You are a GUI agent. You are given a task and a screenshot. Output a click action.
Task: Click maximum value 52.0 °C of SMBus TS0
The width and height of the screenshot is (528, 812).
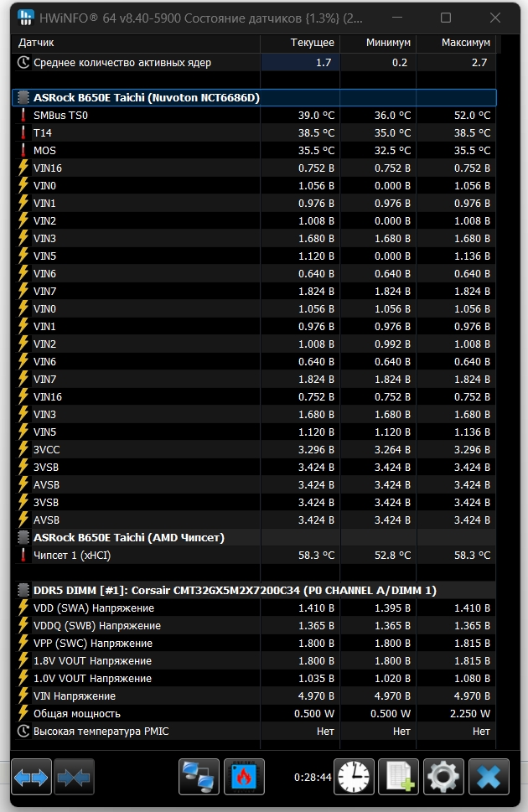[x=472, y=115]
